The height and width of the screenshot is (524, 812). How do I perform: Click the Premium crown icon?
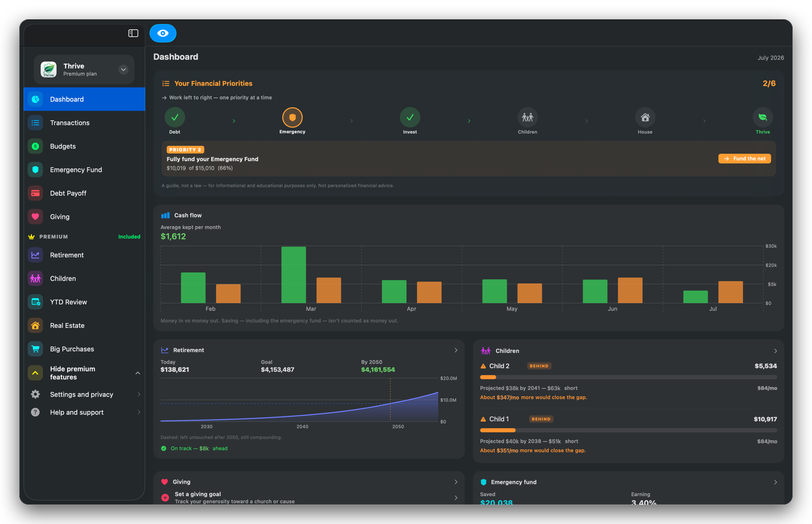[31, 237]
